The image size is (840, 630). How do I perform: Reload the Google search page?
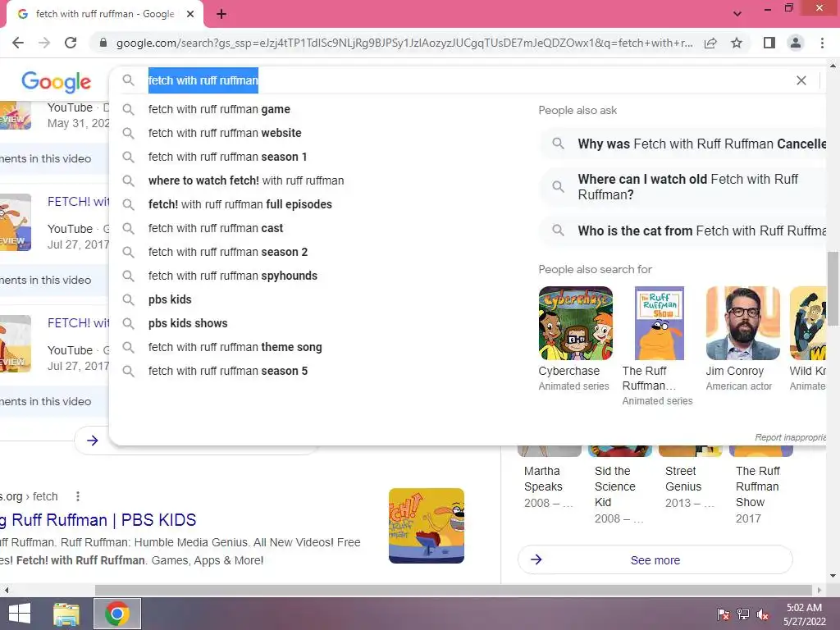(x=71, y=43)
